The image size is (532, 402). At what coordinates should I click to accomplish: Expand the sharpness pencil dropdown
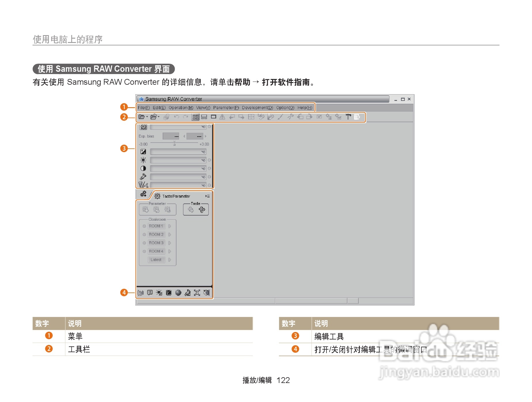(x=178, y=185)
